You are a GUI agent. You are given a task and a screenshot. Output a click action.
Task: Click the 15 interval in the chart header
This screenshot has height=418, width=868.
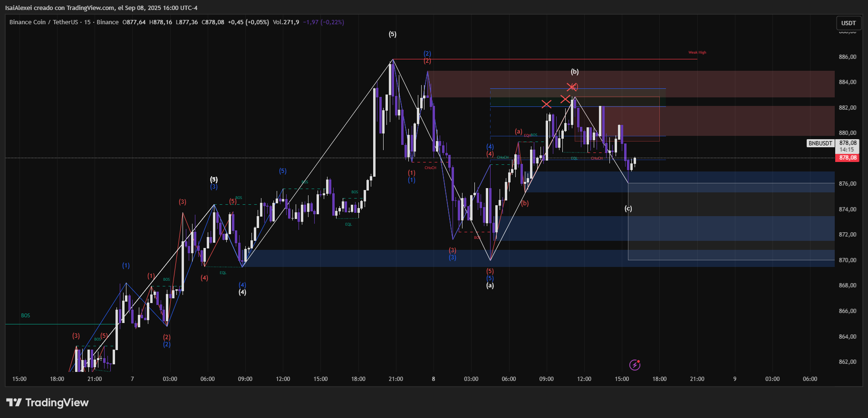87,22
